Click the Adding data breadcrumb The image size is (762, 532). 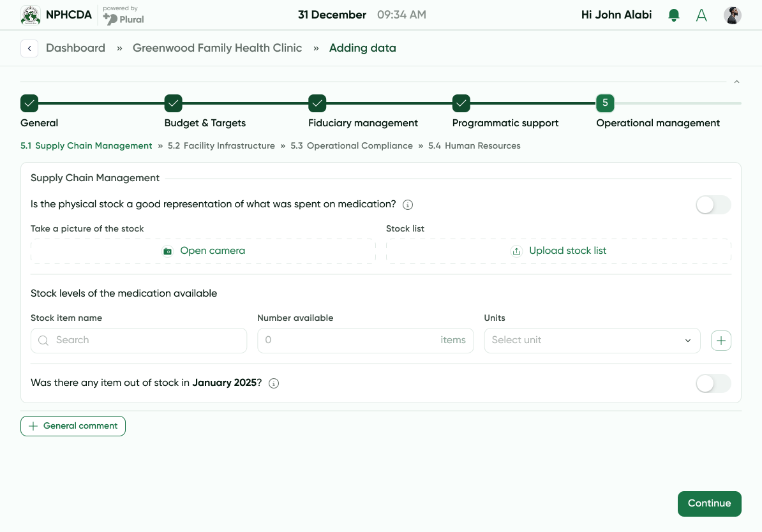click(362, 48)
